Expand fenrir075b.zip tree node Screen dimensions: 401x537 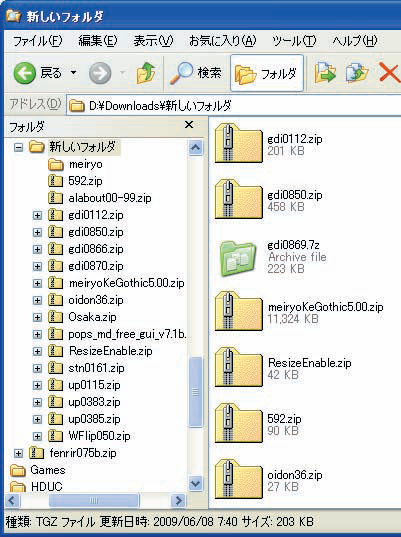(x=18, y=453)
